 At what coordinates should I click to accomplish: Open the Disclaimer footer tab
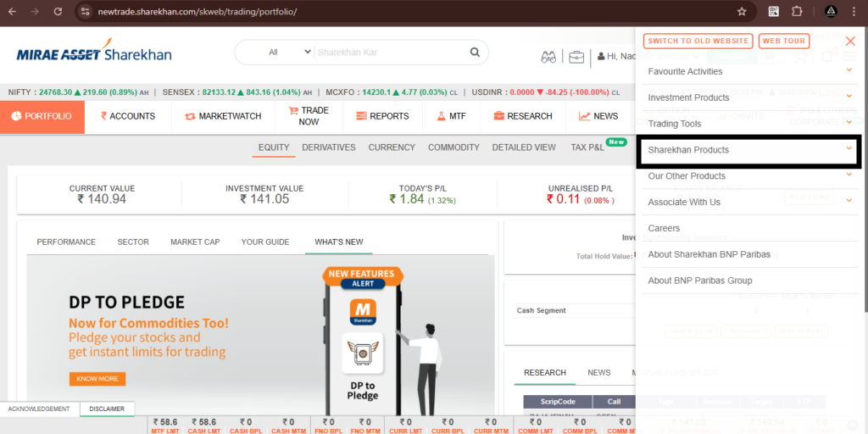[108, 409]
